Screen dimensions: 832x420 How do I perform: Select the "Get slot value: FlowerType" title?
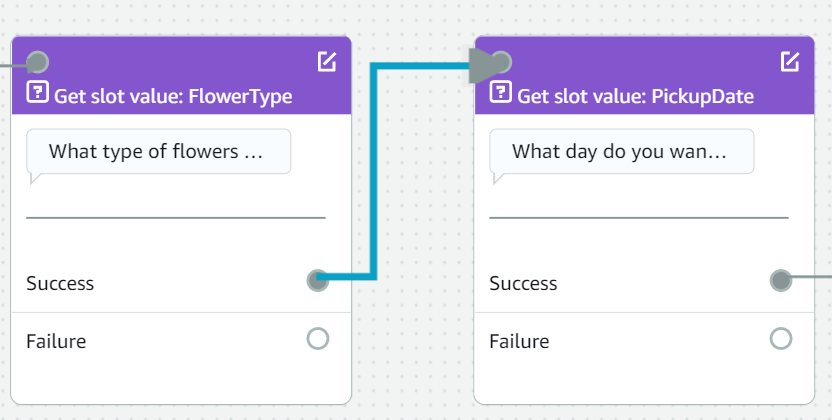[173, 96]
